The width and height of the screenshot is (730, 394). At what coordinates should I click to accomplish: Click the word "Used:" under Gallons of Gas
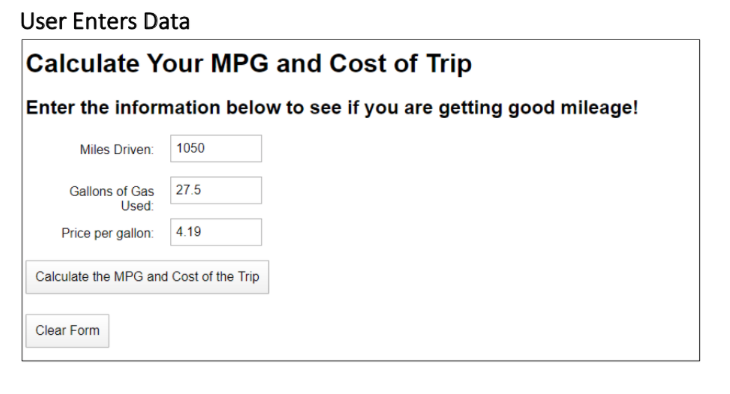[137, 206]
